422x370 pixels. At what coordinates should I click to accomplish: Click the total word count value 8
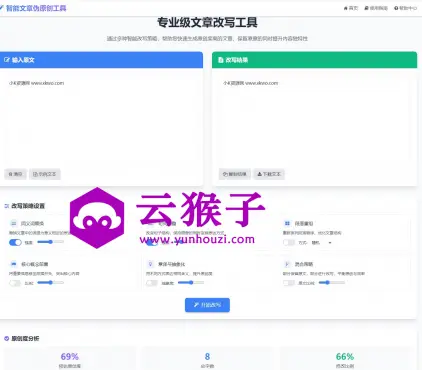coord(207,356)
